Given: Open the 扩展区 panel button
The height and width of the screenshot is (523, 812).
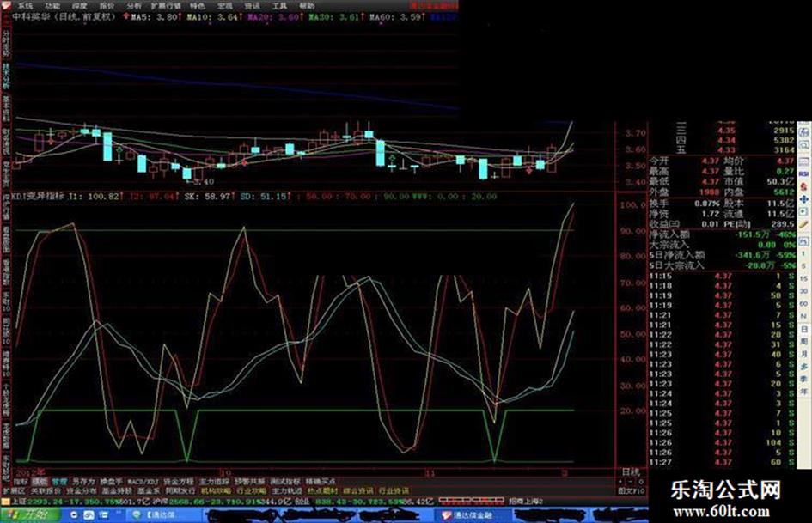Looking at the screenshot, I should 14,490.
